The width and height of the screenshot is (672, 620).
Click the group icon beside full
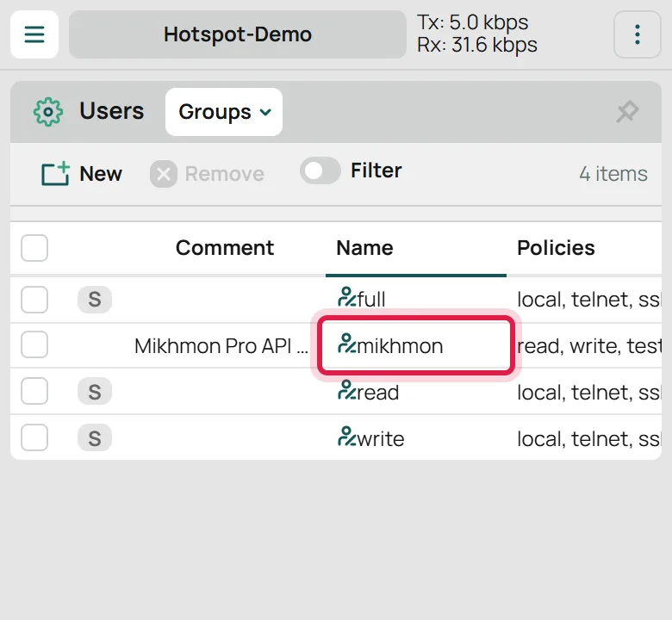(346, 297)
